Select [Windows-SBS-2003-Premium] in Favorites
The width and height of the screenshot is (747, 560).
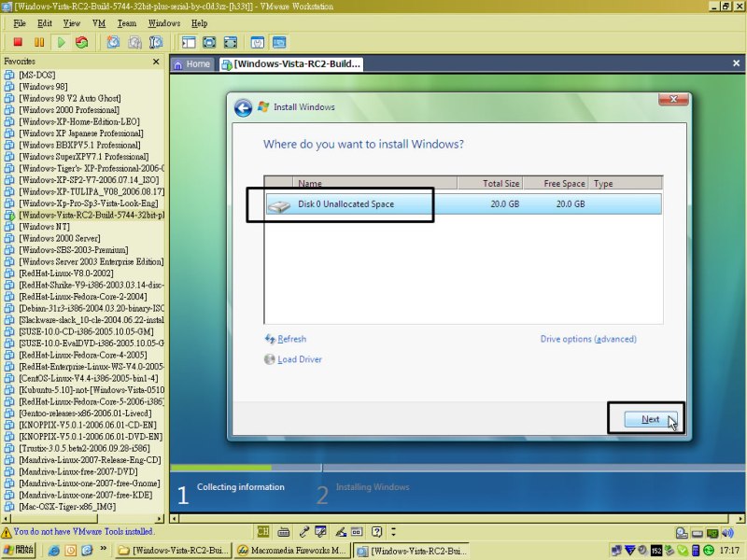click(x=74, y=250)
